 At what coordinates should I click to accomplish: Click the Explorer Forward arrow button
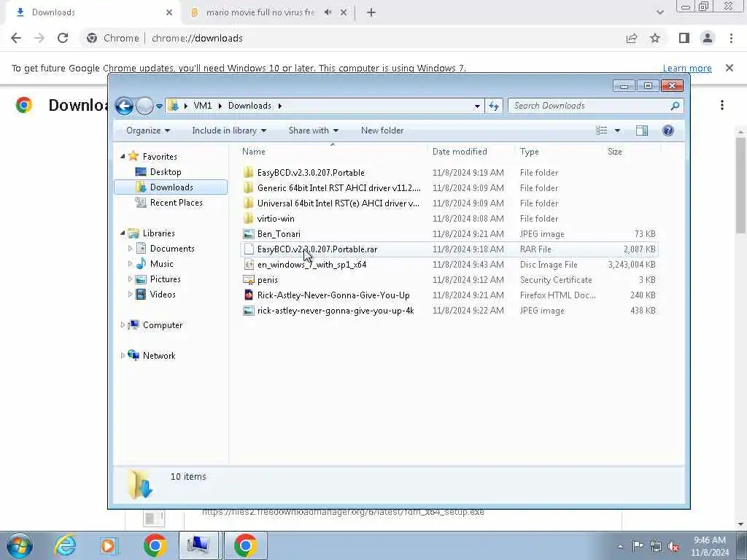144,106
